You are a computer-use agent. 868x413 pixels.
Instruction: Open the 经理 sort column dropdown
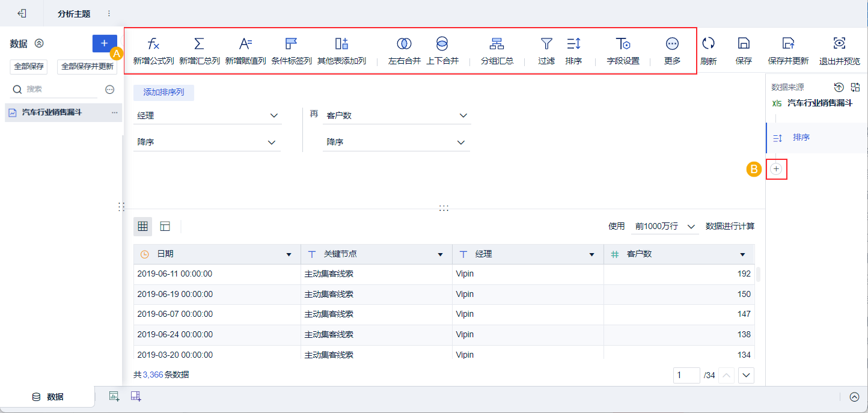[x=207, y=115]
